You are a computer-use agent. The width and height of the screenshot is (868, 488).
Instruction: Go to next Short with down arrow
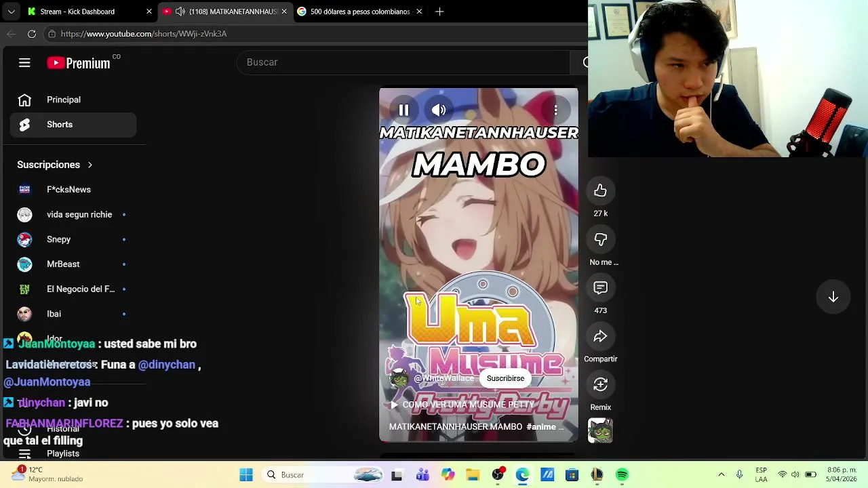pyautogui.click(x=833, y=297)
